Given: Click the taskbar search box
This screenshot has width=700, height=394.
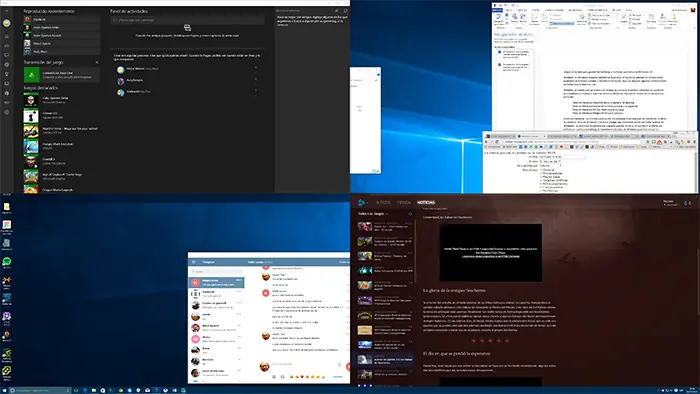Looking at the screenshot, I should pos(40,390).
